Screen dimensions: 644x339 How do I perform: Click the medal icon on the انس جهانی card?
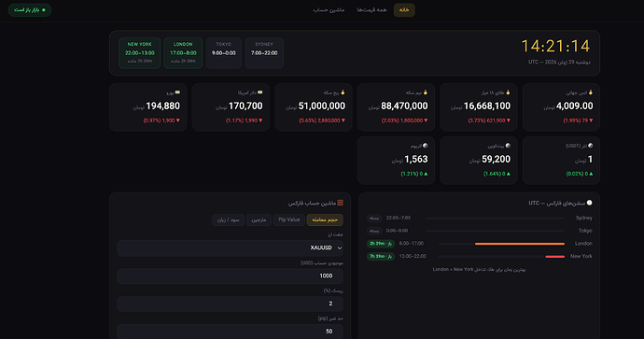[591, 92]
